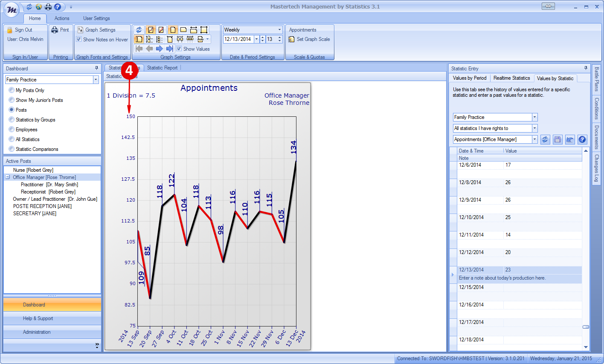The image size is (604, 364).
Task: Open Appointments [Office Manager] statistic dropdown
Action: coord(534,139)
